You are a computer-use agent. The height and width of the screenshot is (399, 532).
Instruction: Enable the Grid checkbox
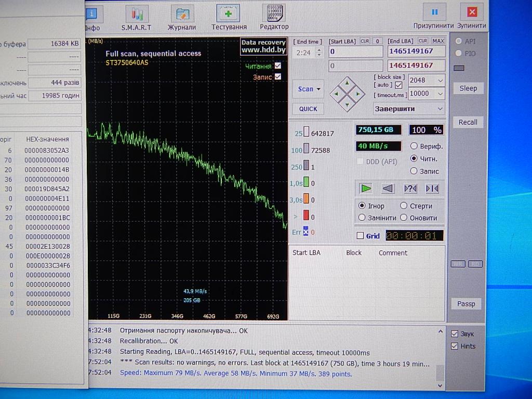pos(361,235)
